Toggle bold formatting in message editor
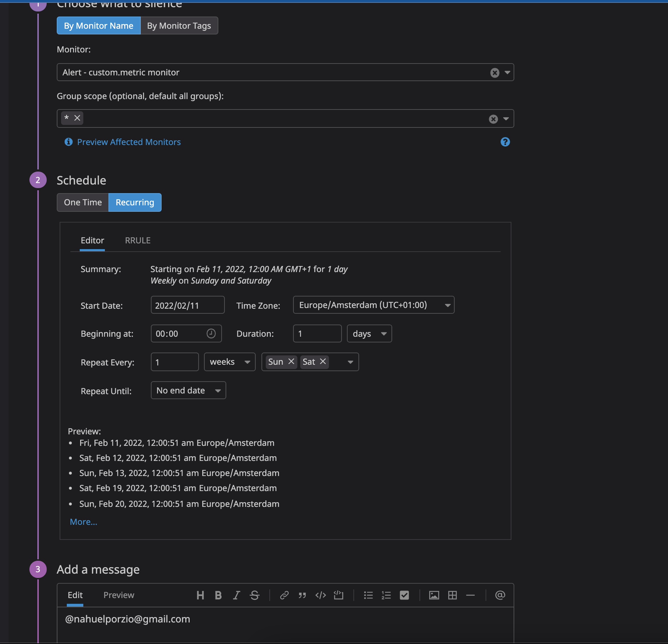668x644 pixels. (x=218, y=596)
